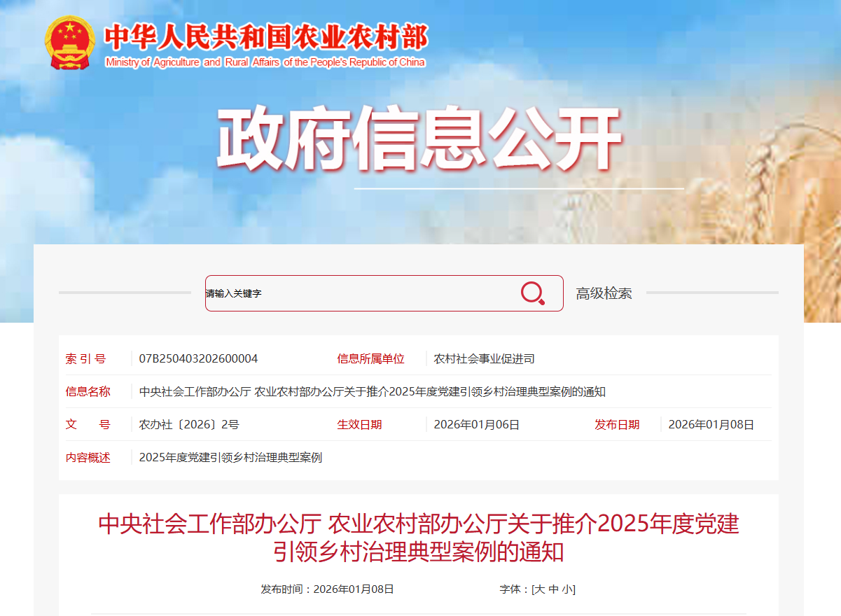This screenshot has width=841, height=616.
Task: Click the 中华人民共和国农业农村部 site title
Action: pos(265,37)
